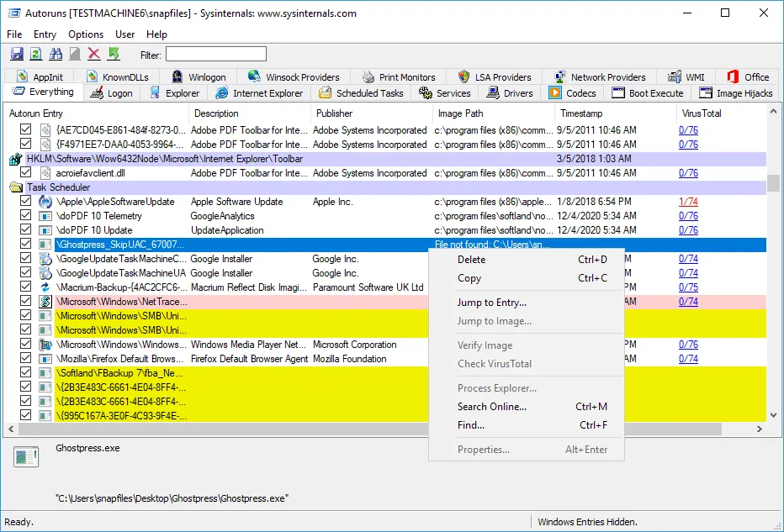Click the green Jump to Entry toolbar icon

114,54
